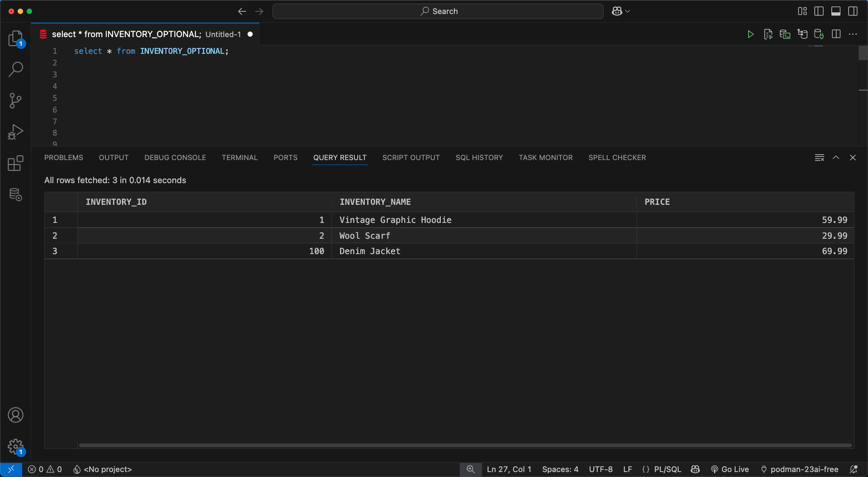868x477 pixels.
Task: Sort by the INVENTORY_NAME column header
Action: (484, 202)
